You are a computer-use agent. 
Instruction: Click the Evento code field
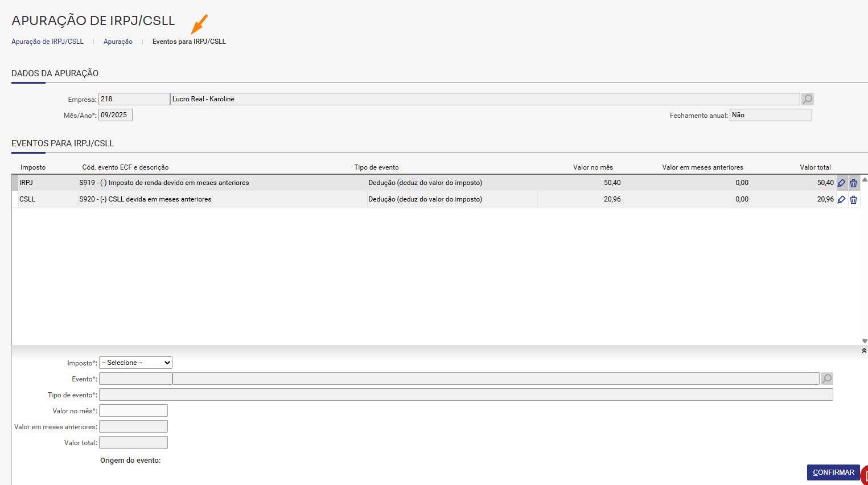tap(135, 379)
